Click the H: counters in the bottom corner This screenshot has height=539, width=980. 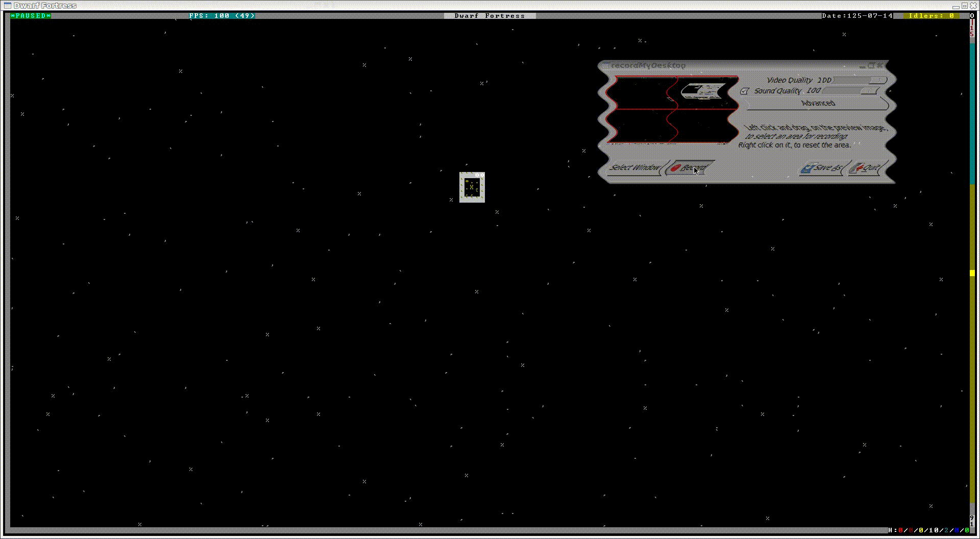(928, 530)
